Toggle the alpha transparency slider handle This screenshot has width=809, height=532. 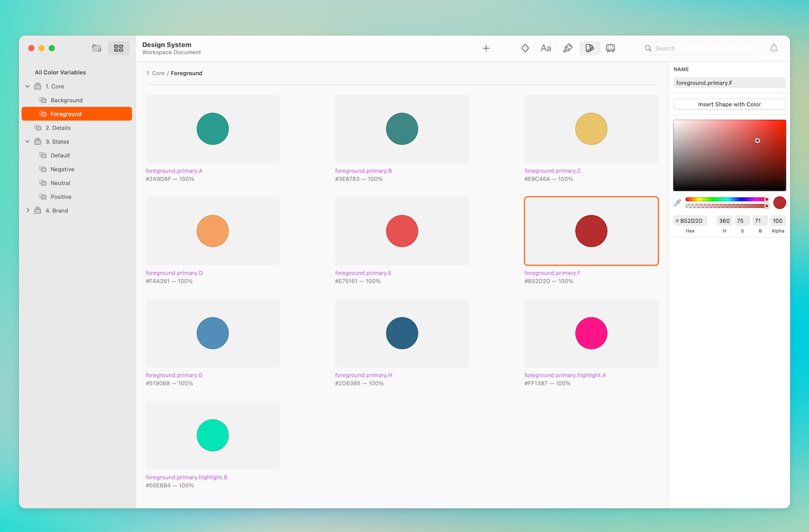click(x=766, y=206)
